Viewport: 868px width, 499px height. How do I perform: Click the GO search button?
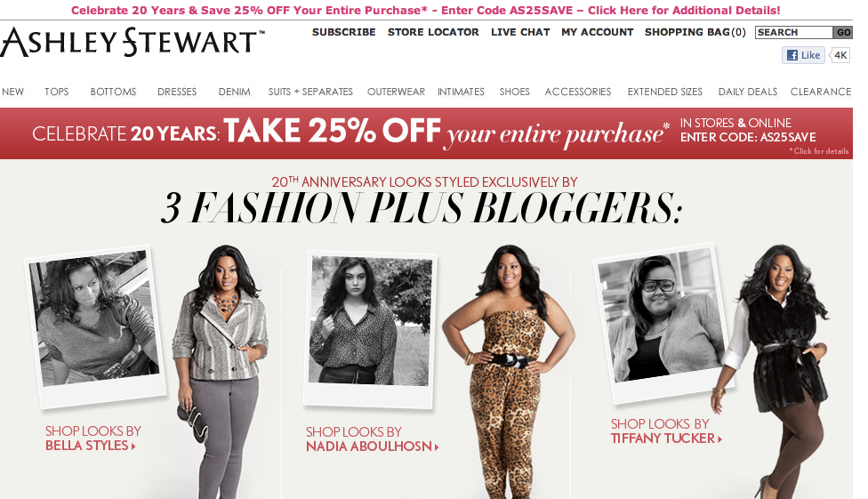click(843, 33)
